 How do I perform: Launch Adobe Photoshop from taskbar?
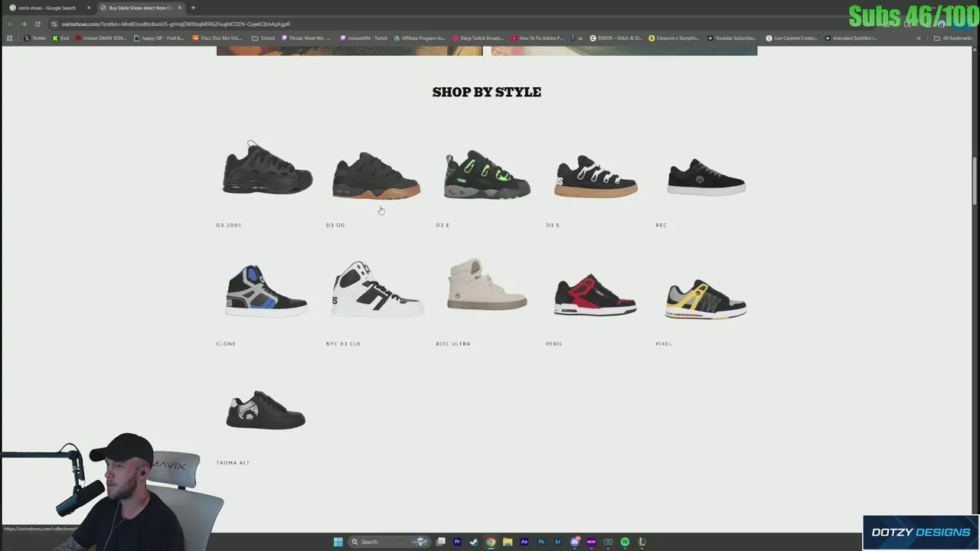click(541, 542)
